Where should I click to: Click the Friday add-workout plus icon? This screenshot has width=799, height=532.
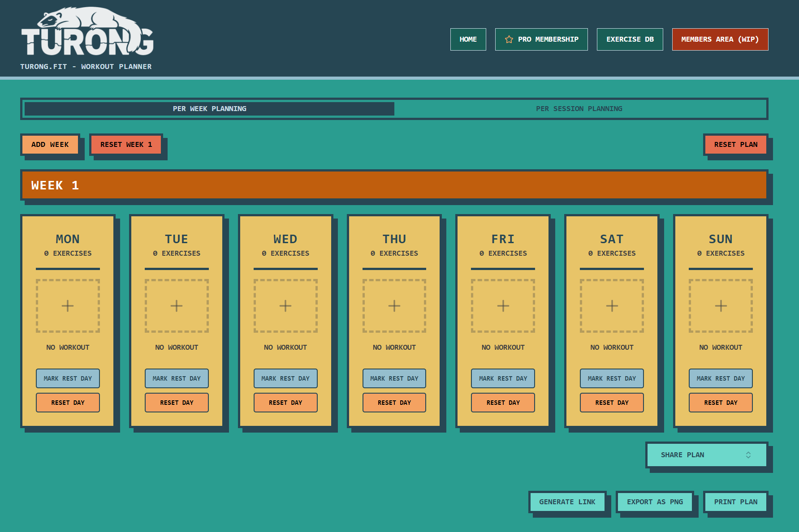[503, 306]
